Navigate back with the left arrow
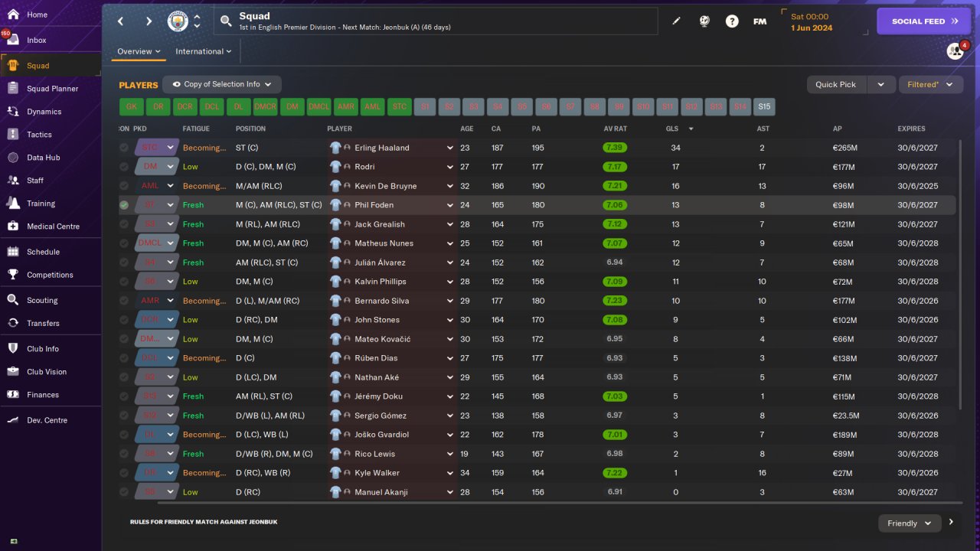 point(121,21)
